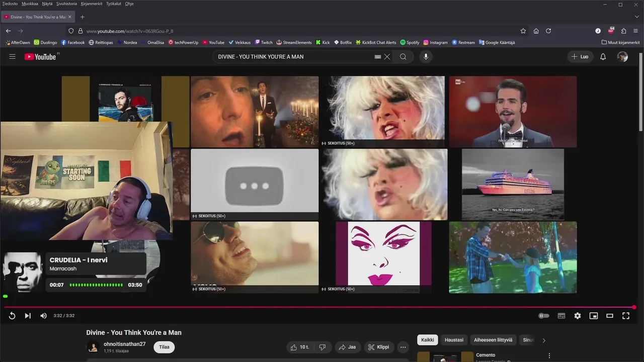Open the Cemento suggested video
Image resolution: width=644 pixels, height=362 pixels.
(x=486, y=355)
